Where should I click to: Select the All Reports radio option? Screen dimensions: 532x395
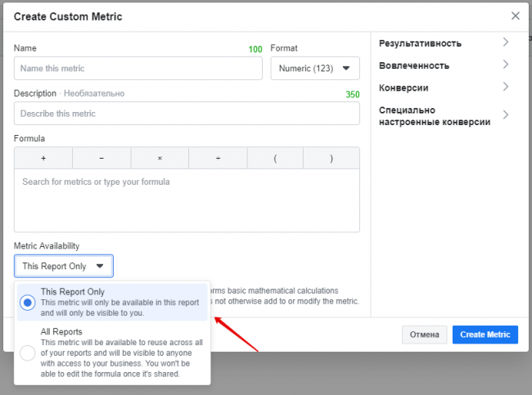click(28, 353)
